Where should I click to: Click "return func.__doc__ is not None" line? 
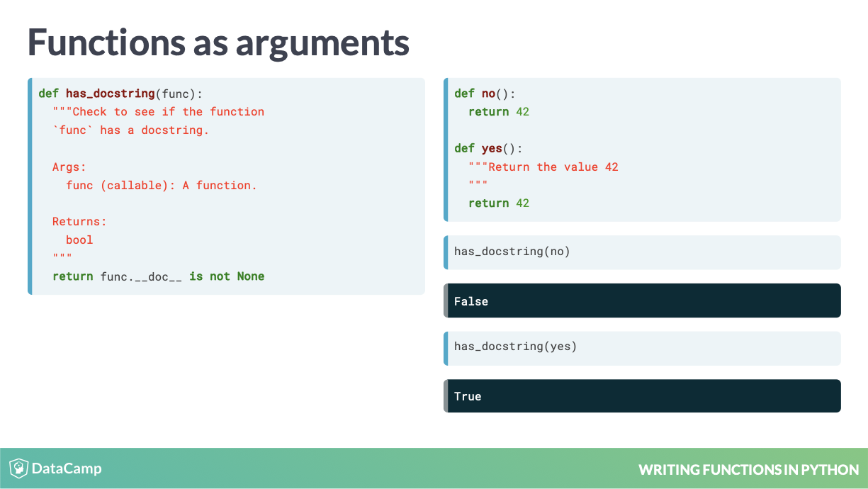pos(159,276)
